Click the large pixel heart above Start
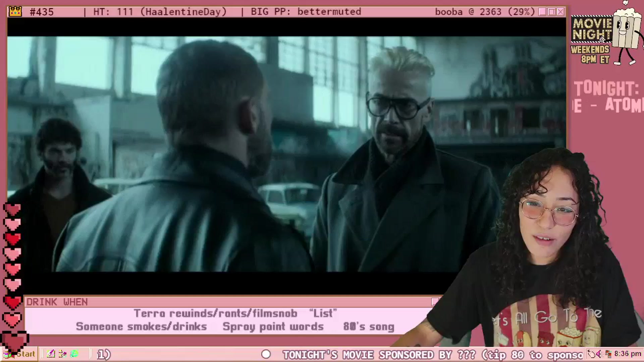The height and width of the screenshot is (362, 644). 14,342
